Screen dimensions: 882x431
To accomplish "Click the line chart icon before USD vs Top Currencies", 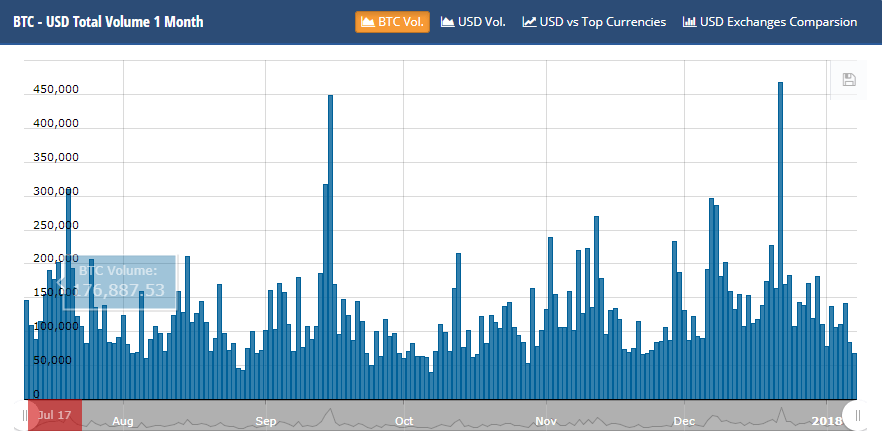I will [x=529, y=22].
